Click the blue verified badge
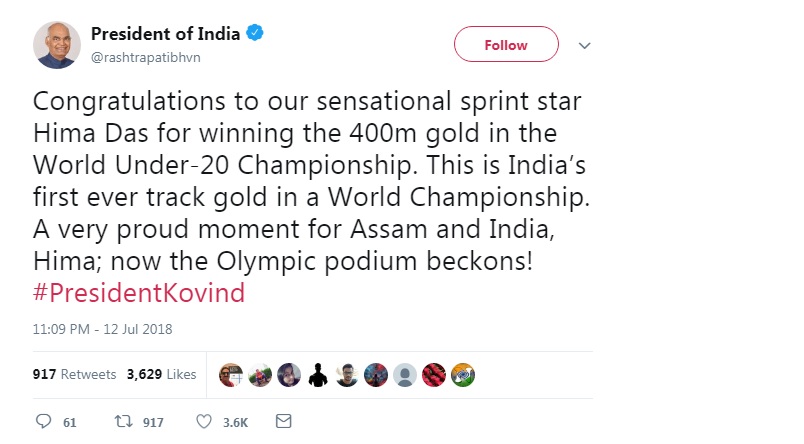 256,34
